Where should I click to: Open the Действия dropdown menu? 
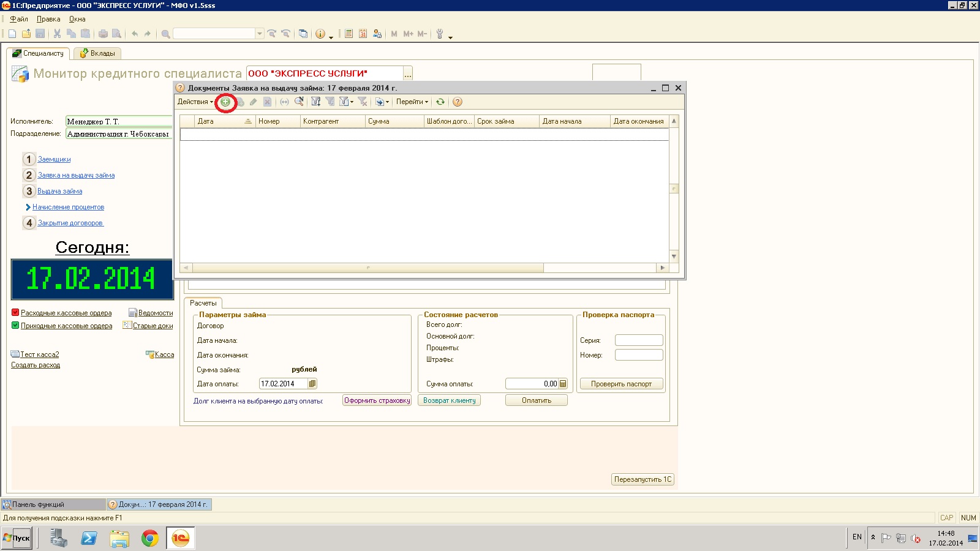point(195,102)
